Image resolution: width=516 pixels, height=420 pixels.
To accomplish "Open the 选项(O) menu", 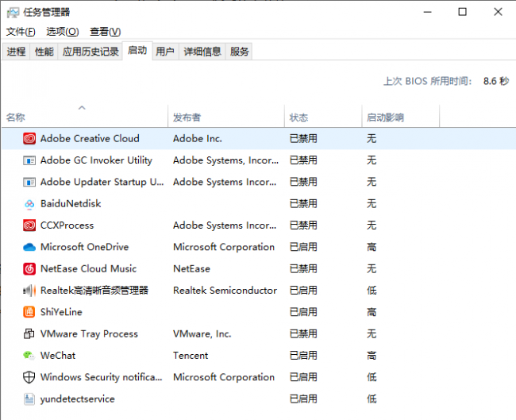I will 63,32.
